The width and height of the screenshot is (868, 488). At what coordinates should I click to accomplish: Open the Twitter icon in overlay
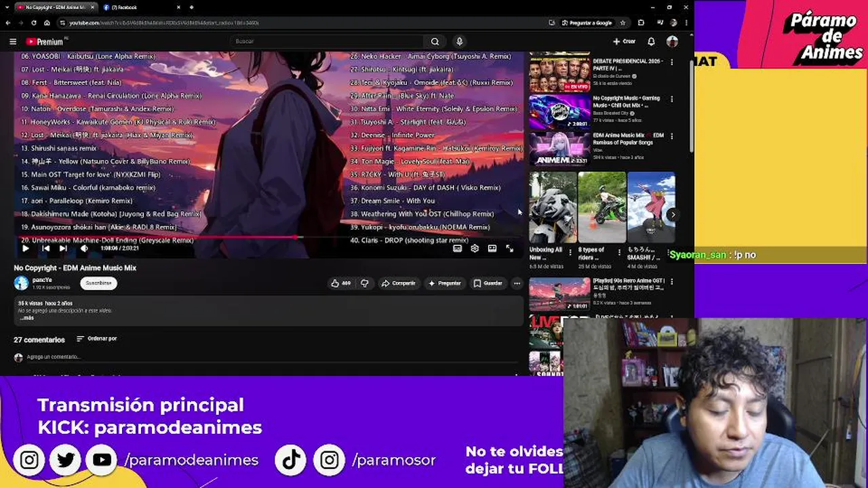[x=66, y=460]
